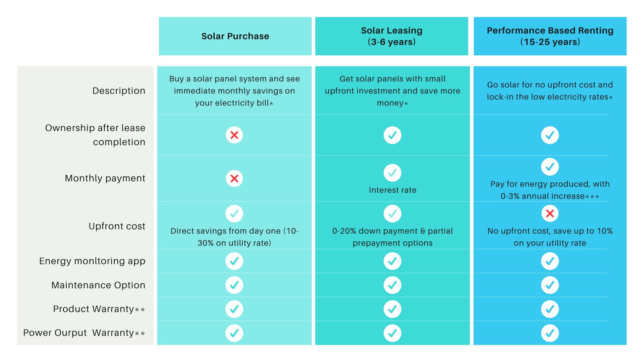Select the Solar Purchase column header
Viewport: 644px width, 362px height.
pos(235,36)
